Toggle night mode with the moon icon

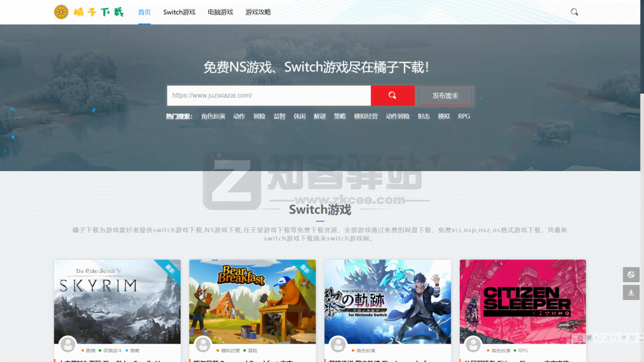point(631,274)
